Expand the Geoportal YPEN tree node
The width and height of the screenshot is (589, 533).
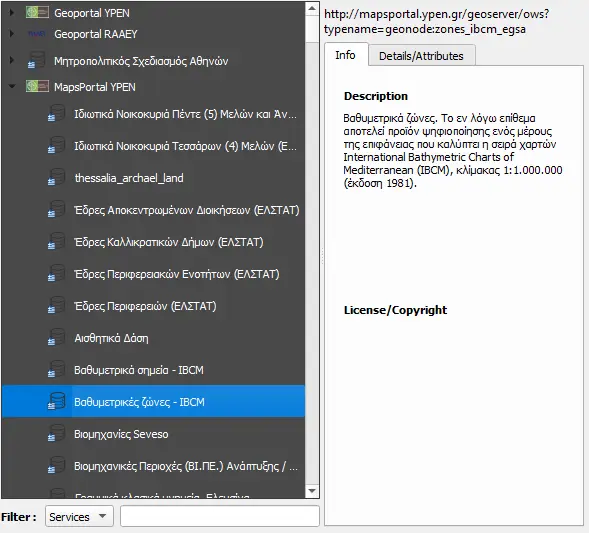pyautogui.click(x=12, y=13)
